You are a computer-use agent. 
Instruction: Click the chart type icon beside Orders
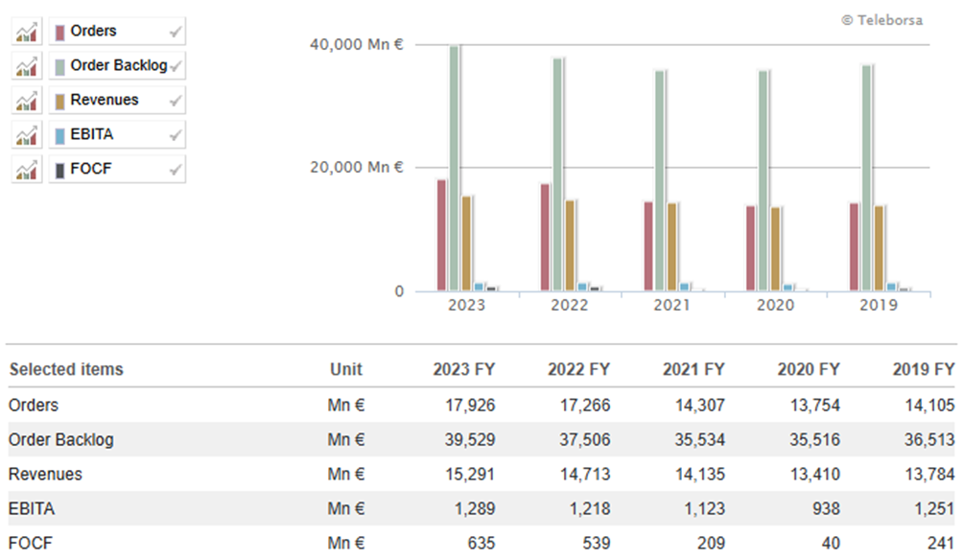26,32
